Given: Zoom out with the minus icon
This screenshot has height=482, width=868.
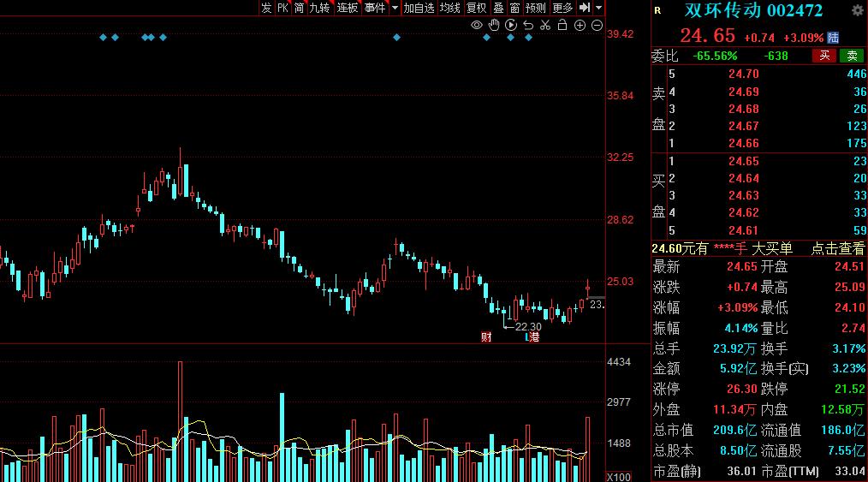Looking at the screenshot, I should click(597, 25).
